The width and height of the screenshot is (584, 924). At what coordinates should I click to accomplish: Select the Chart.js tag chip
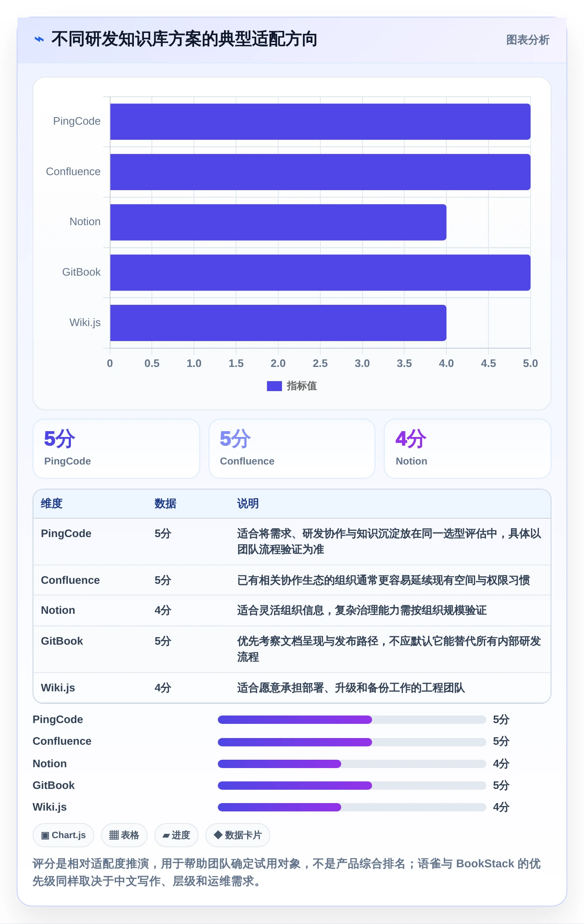63,835
